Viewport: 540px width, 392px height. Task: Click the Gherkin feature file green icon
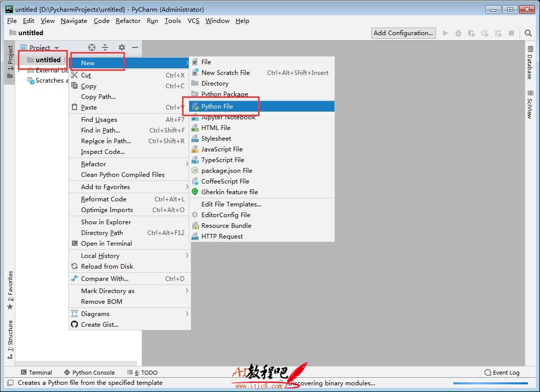pyautogui.click(x=195, y=192)
